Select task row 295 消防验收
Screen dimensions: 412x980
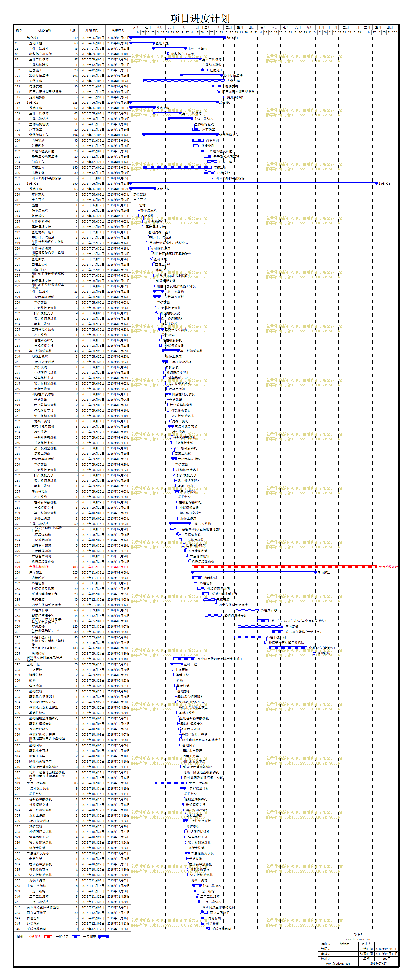pyautogui.click(x=72, y=653)
